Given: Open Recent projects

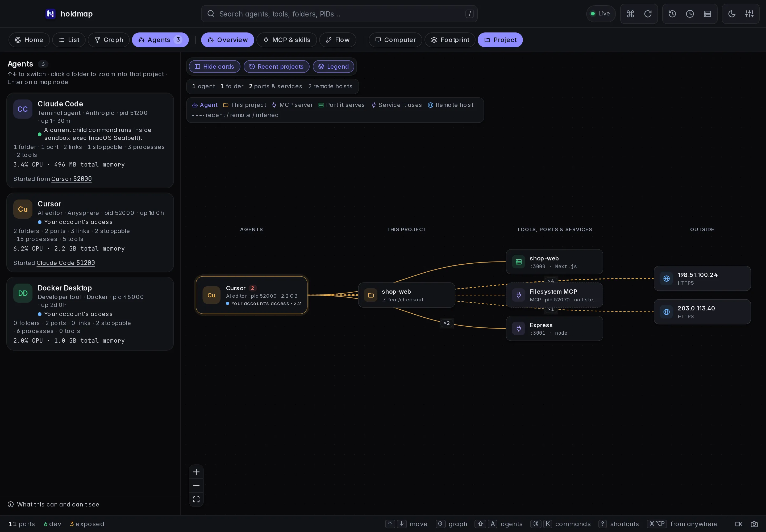Looking at the screenshot, I should [x=276, y=66].
